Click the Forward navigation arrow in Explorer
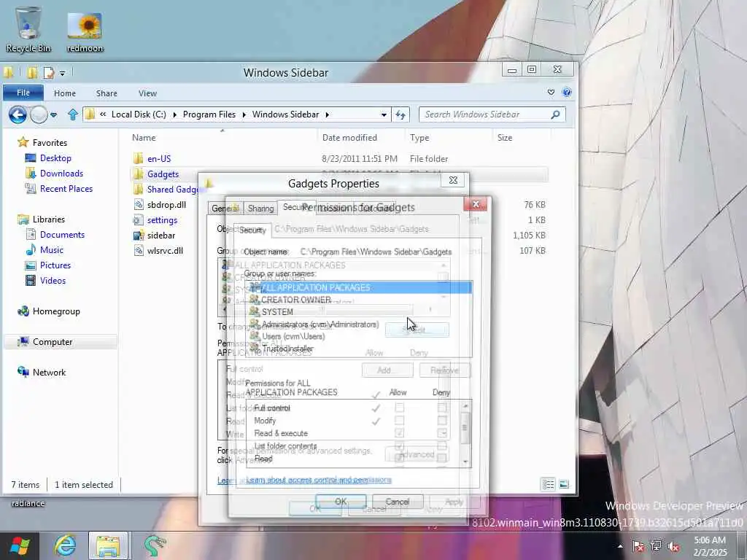The image size is (747, 560). point(39,114)
